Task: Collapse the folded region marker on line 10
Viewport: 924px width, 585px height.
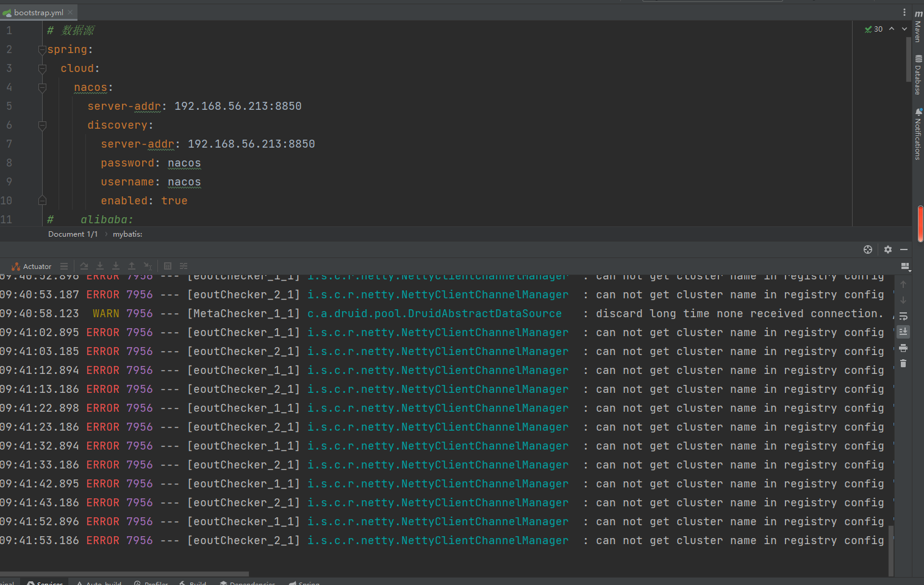Action: [x=42, y=200]
